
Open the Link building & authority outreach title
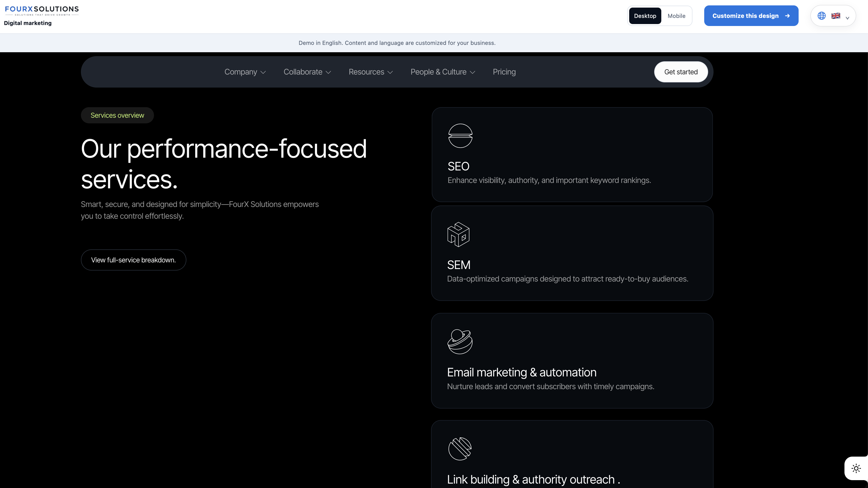[x=533, y=480]
